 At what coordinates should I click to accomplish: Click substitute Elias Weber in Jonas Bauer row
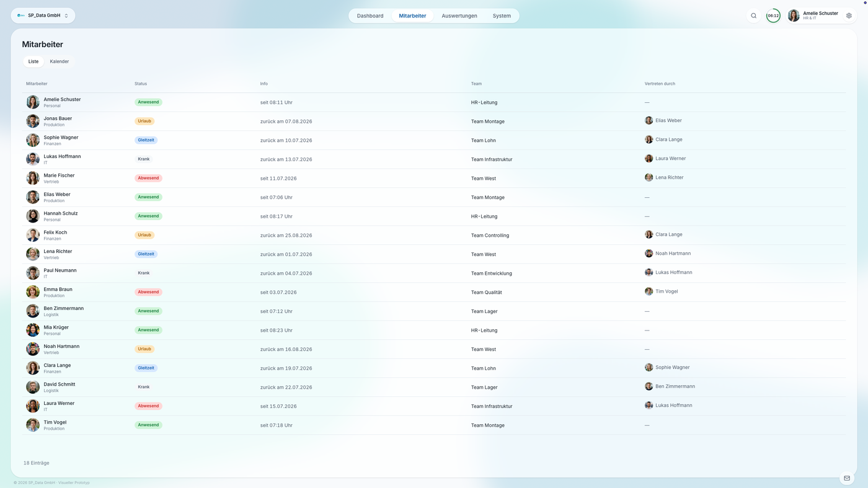click(x=663, y=120)
